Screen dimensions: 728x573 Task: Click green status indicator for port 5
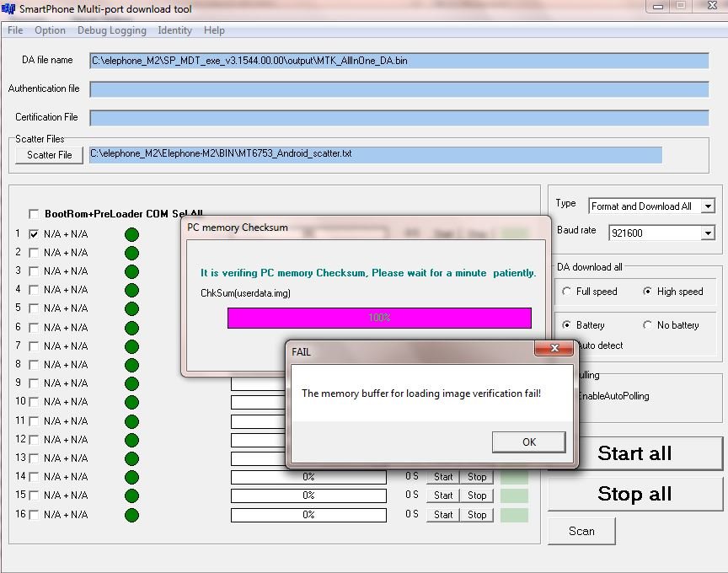pos(131,308)
